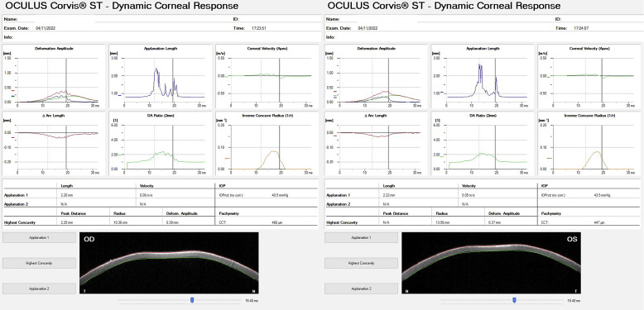The width and height of the screenshot is (644, 310).
Task: Click the Applanation 1 button in the OS report
Action: pos(361,238)
